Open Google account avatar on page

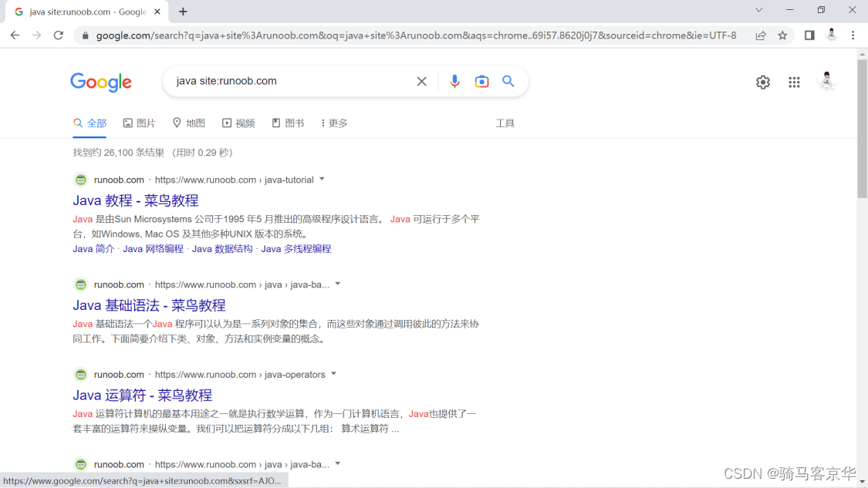point(827,82)
